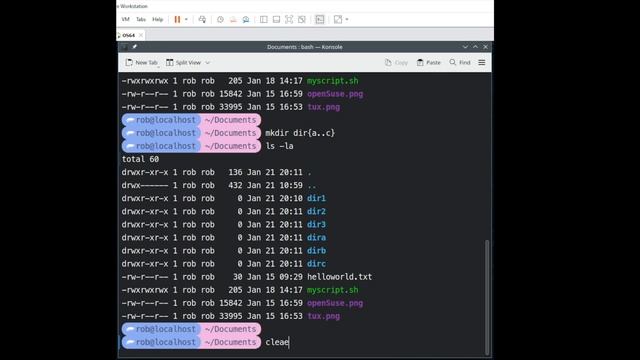The height and width of the screenshot is (360, 640).
Task: Click the 'mkdir dir{a..c}' command text
Action: coord(300,133)
